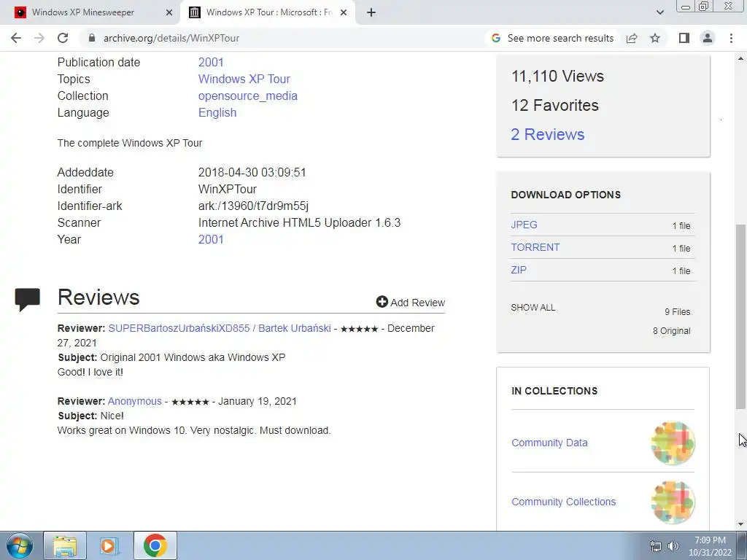The image size is (747, 560).
Task: Select the identifier text WinXPTour
Action: [x=228, y=189]
